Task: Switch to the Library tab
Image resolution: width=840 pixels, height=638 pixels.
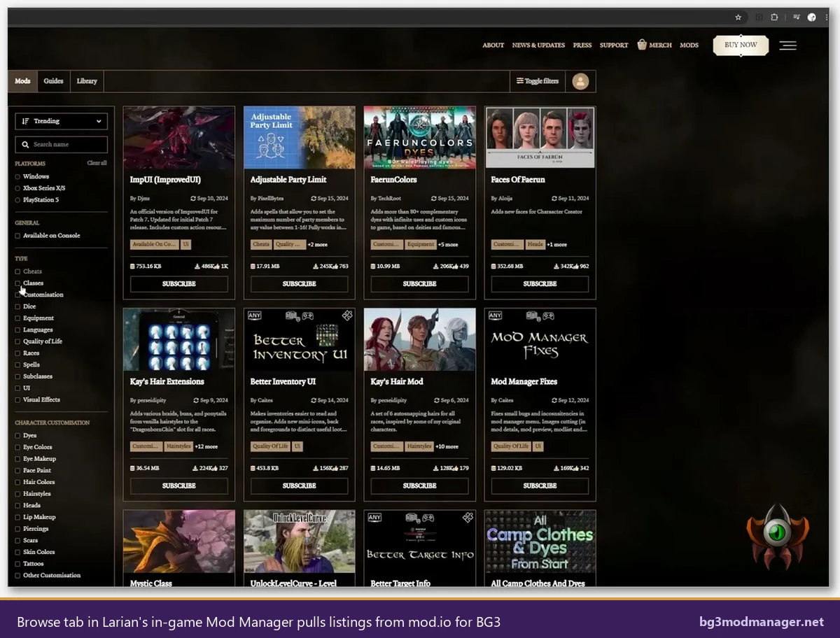Action: (x=87, y=81)
